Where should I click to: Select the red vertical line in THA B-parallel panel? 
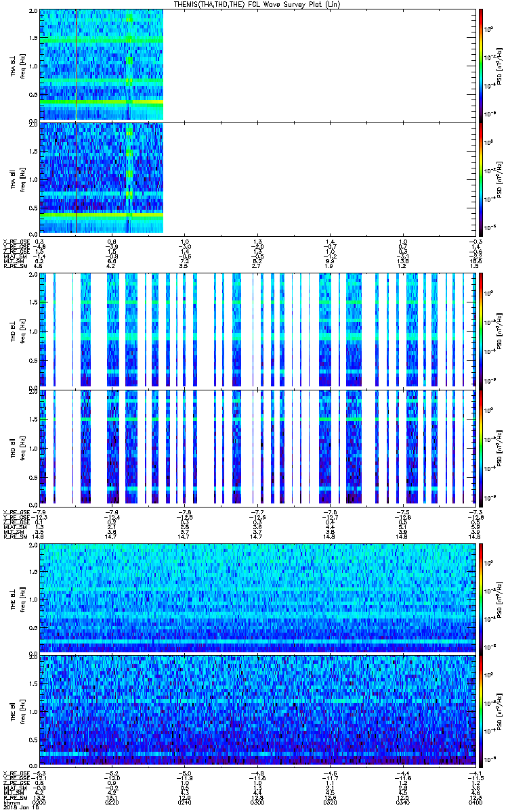(x=77, y=177)
